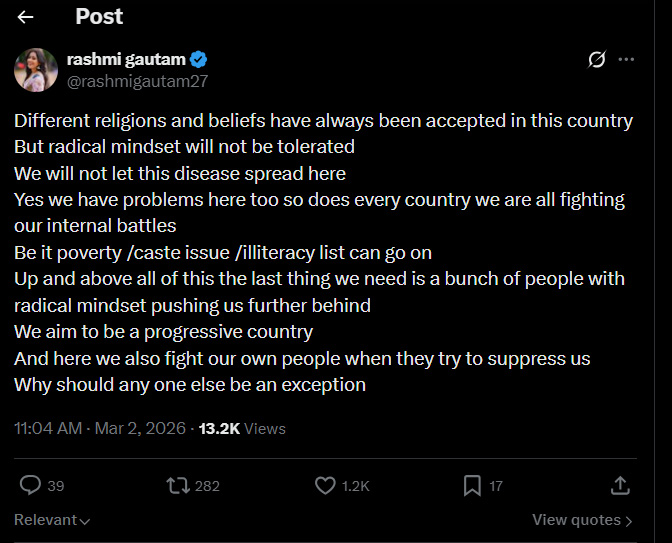Go back using the arrow icon
The height and width of the screenshot is (543, 672).
point(26,17)
